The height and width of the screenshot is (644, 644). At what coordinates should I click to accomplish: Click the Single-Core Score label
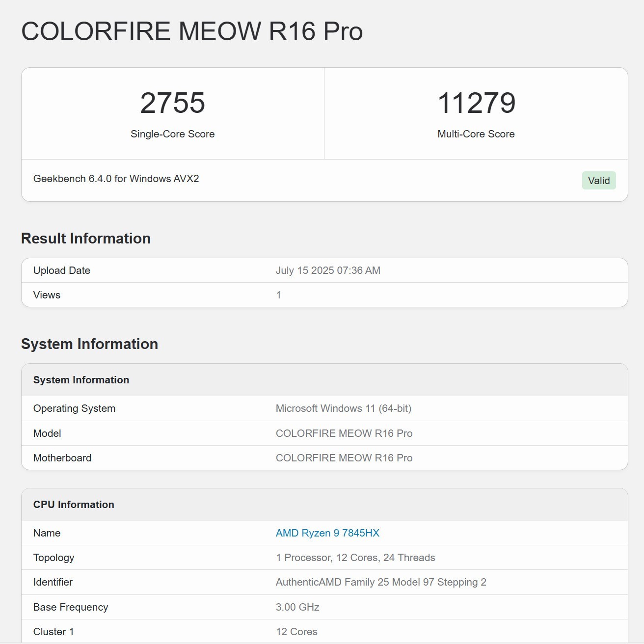point(172,134)
